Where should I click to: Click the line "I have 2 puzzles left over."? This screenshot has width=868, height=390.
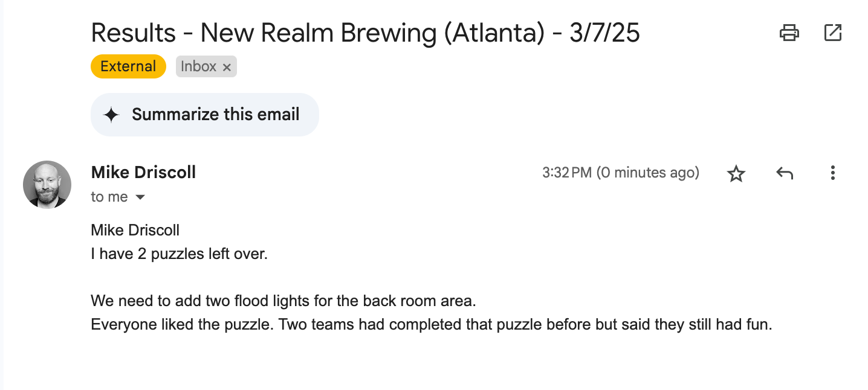[179, 254]
